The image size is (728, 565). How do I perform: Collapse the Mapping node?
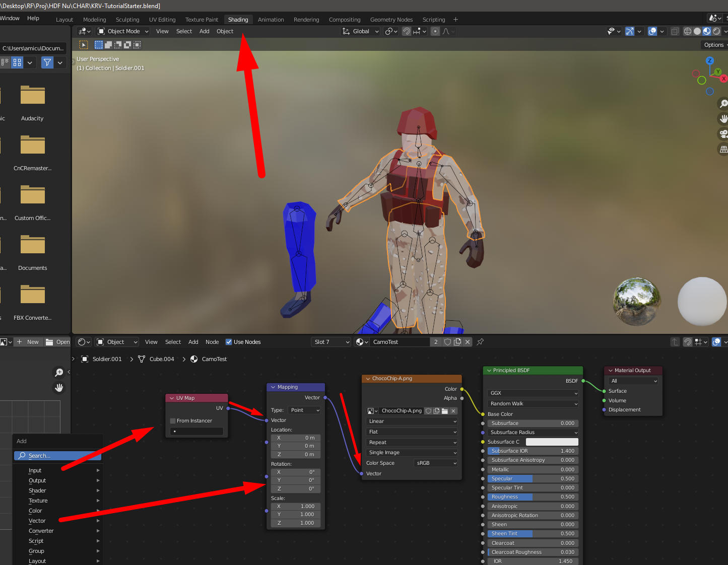coord(273,387)
